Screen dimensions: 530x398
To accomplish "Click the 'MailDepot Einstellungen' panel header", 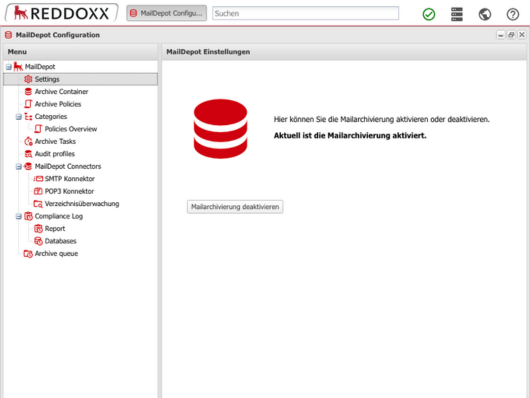I will pyautogui.click(x=344, y=52).
